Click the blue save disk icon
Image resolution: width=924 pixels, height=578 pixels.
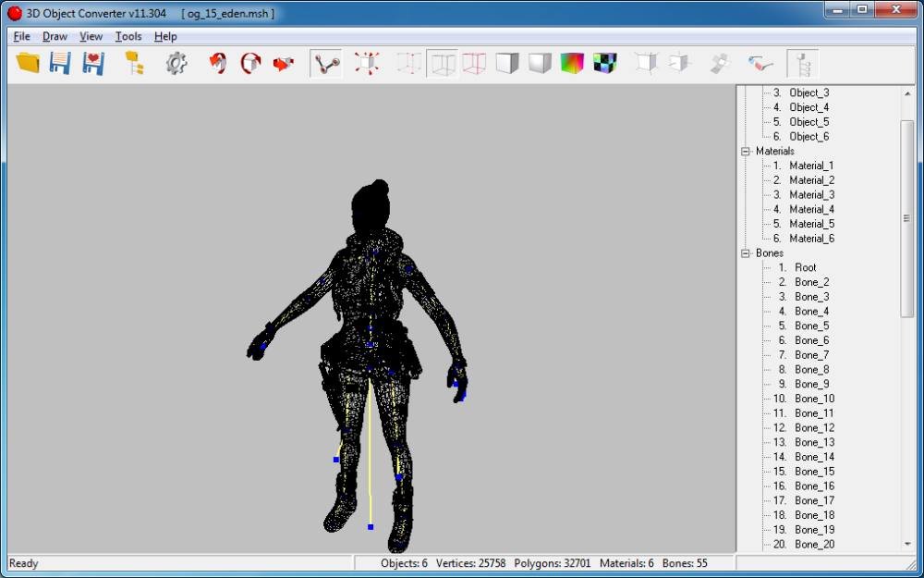(x=60, y=63)
